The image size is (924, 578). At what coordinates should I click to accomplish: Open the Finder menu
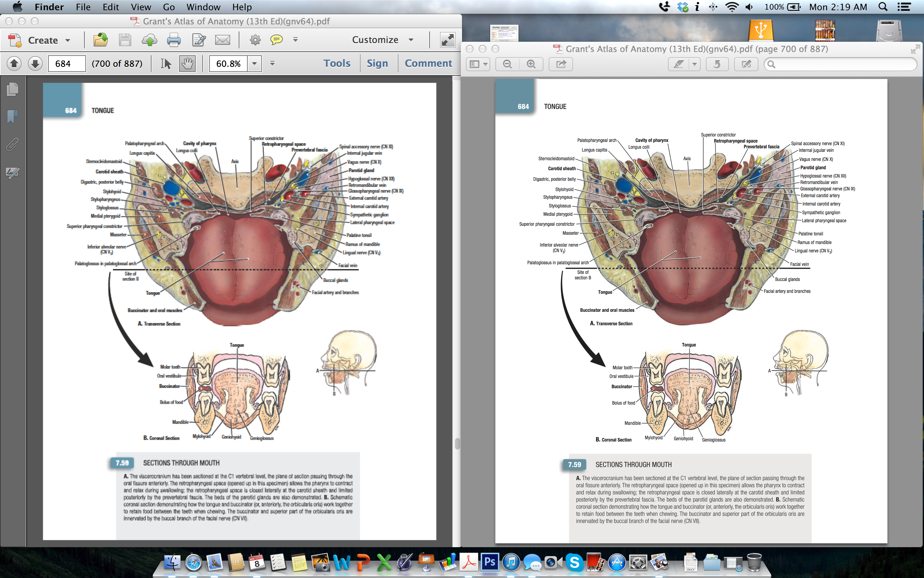pos(49,7)
